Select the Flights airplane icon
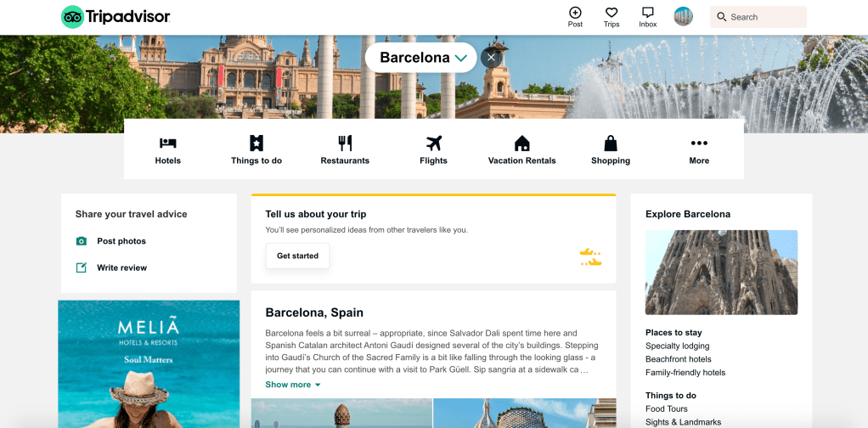This screenshot has width=868, height=428. point(433,143)
